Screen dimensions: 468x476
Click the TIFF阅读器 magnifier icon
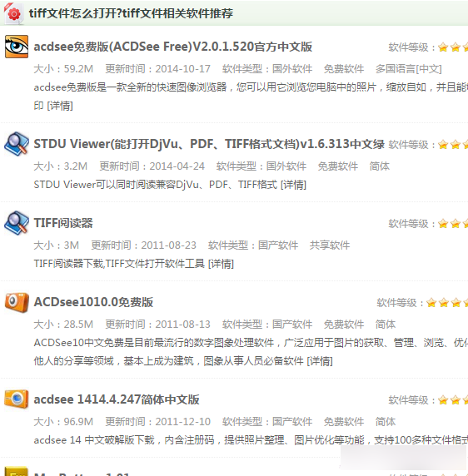[17, 223]
